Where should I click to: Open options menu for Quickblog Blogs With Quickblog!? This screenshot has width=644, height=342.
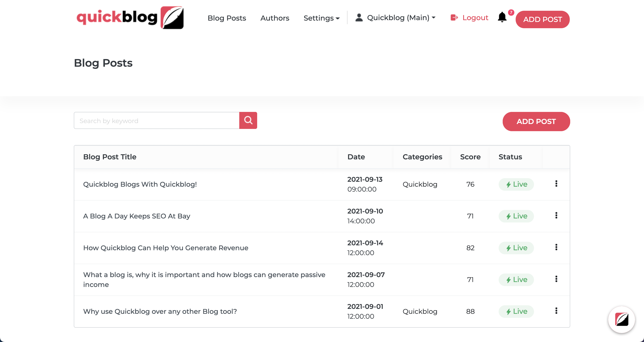pyautogui.click(x=556, y=184)
